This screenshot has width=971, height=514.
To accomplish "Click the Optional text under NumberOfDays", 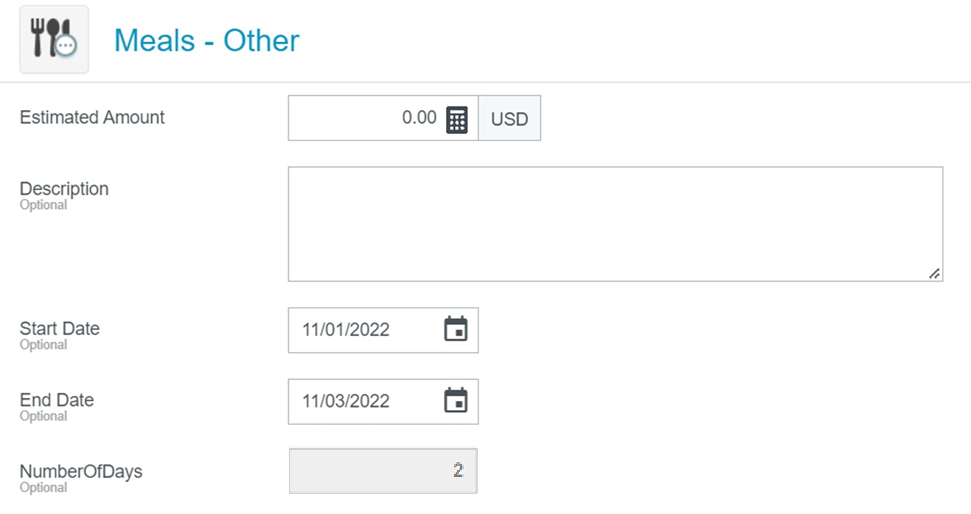I will point(43,488).
